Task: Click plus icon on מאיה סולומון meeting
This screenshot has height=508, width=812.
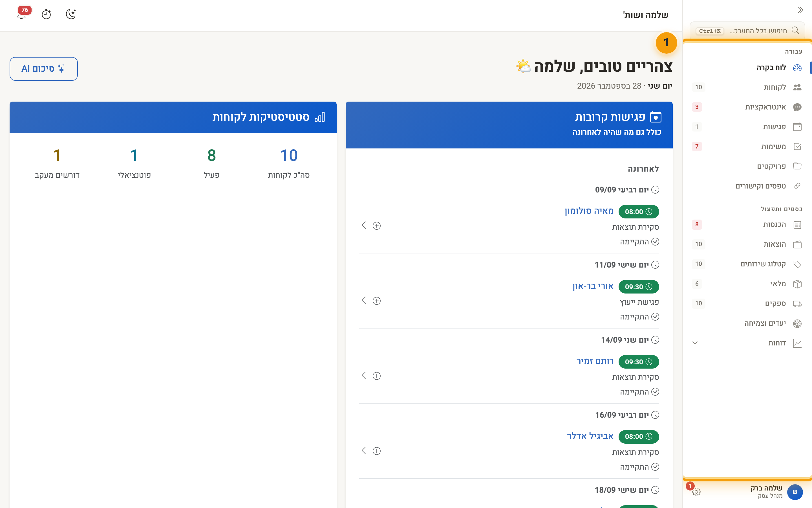Action: coord(376,226)
